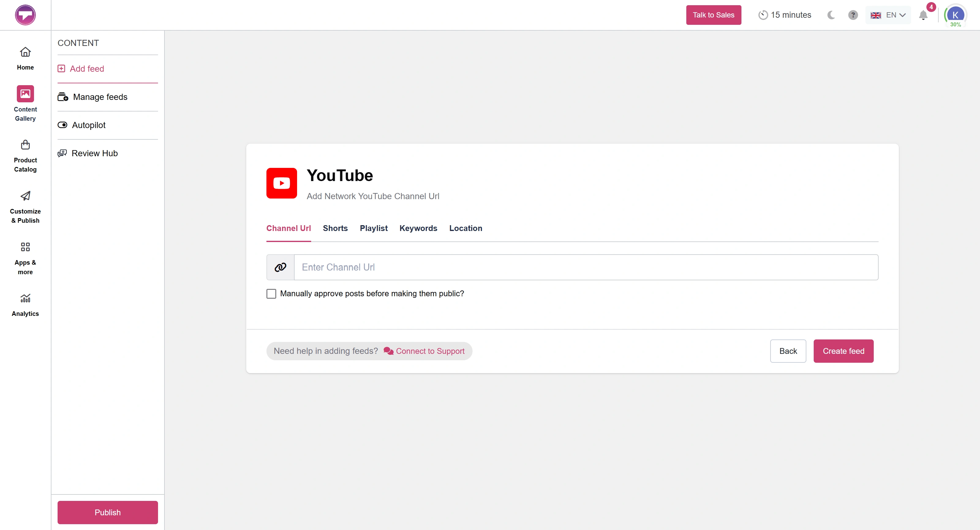
Task: Click the Review Hub icon
Action: point(62,153)
